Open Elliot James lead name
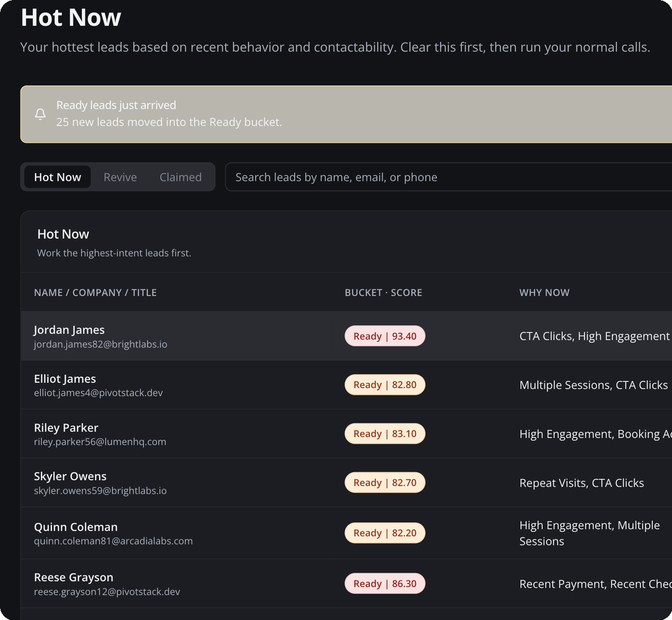The height and width of the screenshot is (620, 672). [65, 379]
